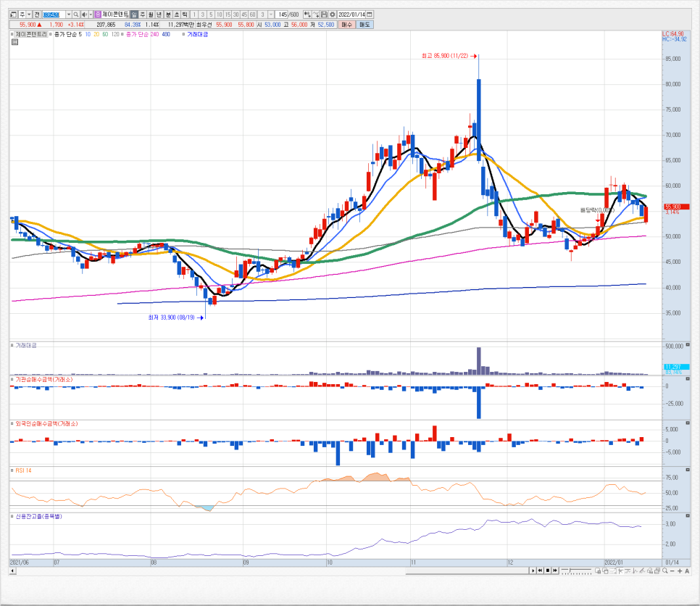The width and height of the screenshot is (700, 606).
Task: Click the speaker sound icon in toolbar
Action: coord(84,14)
